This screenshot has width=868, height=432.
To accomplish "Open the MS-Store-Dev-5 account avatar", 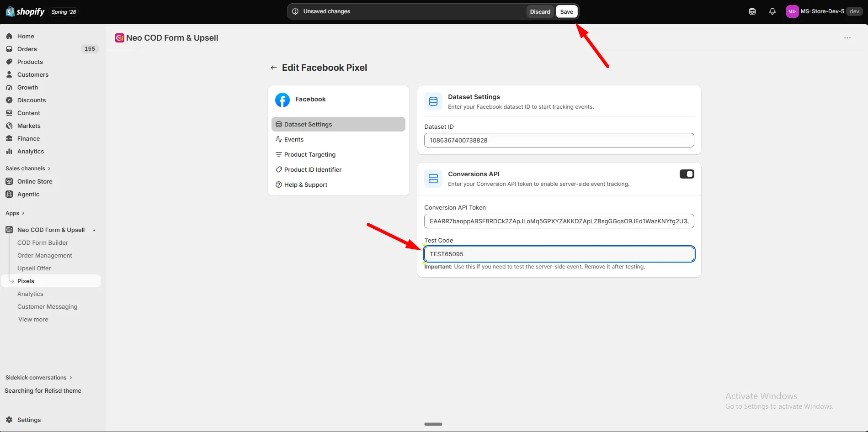I will point(792,11).
